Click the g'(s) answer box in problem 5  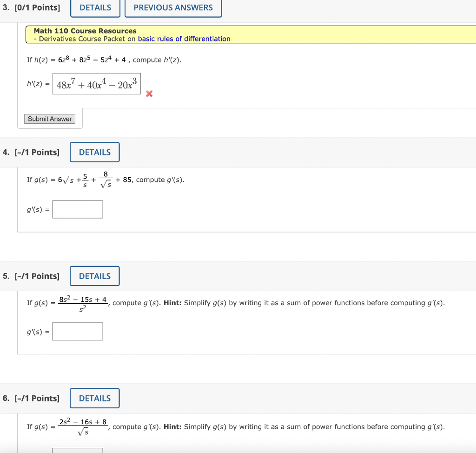click(x=77, y=331)
